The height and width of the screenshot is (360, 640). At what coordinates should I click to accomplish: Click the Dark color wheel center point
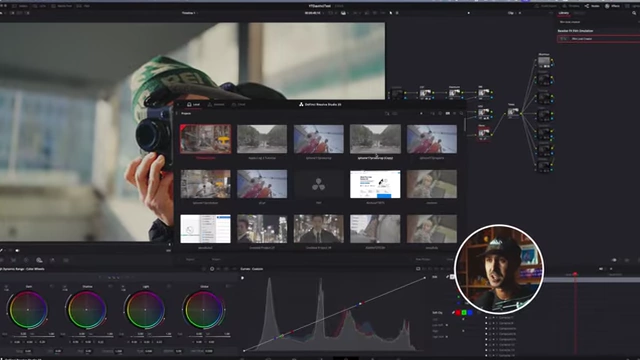pyautogui.click(x=28, y=310)
